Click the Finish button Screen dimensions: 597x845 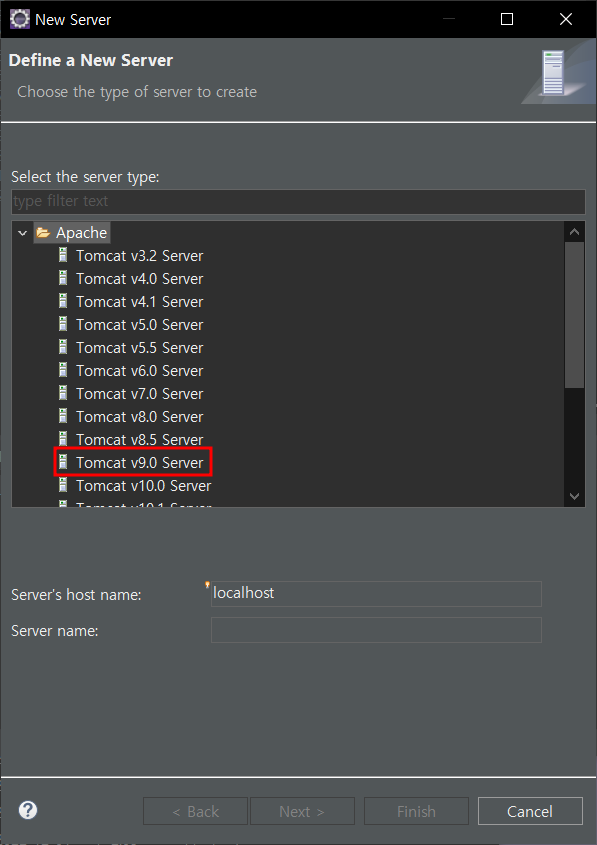click(x=416, y=811)
